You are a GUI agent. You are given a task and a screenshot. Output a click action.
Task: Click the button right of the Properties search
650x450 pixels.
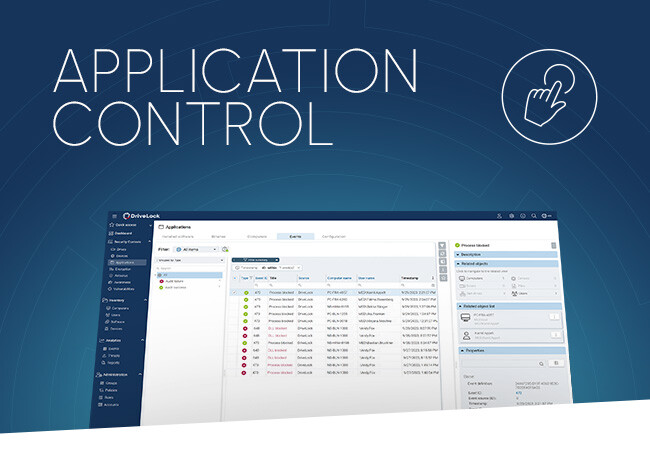(x=556, y=363)
